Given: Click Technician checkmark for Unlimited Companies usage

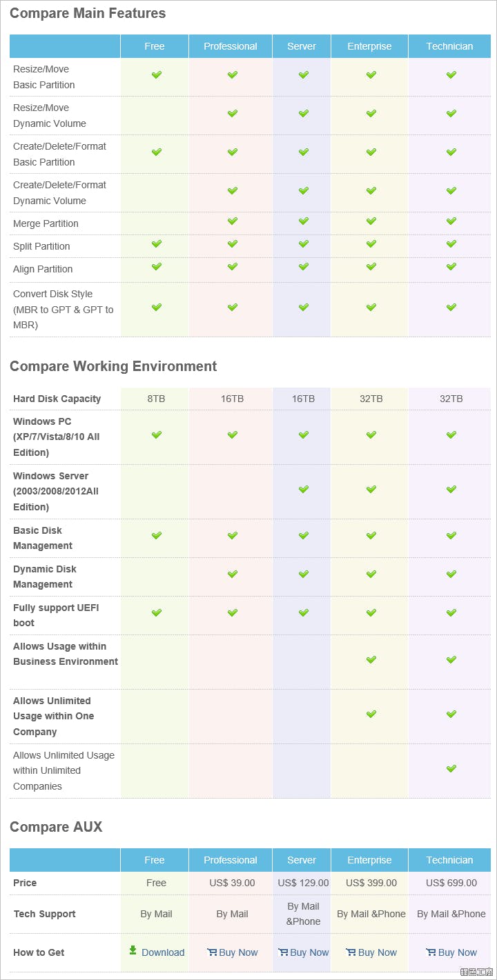Looking at the screenshot, I should [x=451, y=768].
